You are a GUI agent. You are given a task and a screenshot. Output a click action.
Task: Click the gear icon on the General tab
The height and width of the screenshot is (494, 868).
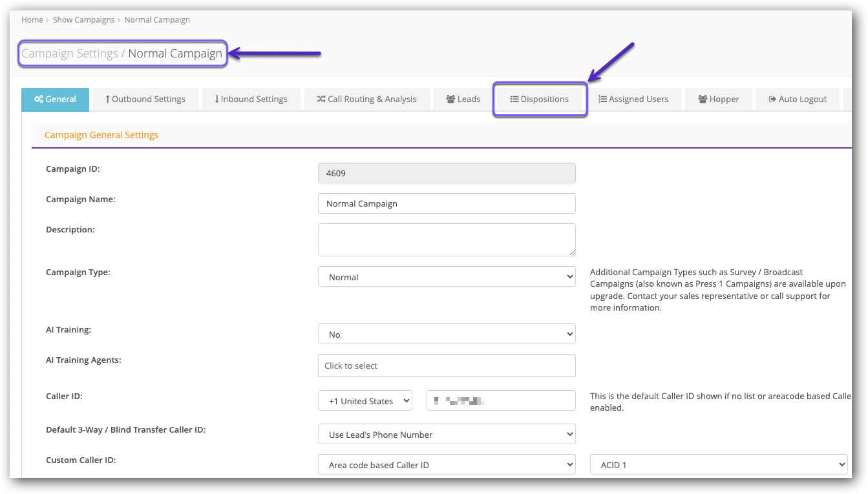click(38, 99)
